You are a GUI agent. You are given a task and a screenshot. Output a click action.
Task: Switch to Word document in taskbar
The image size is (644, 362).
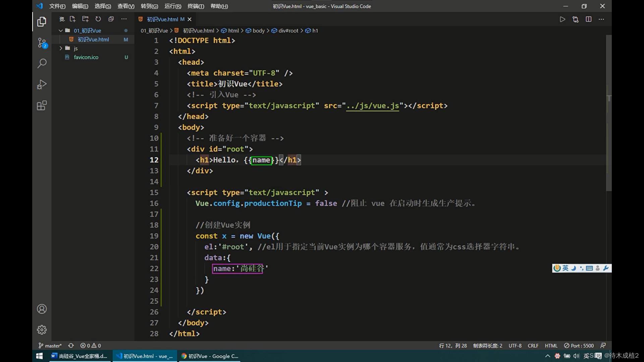click(79, 356)
